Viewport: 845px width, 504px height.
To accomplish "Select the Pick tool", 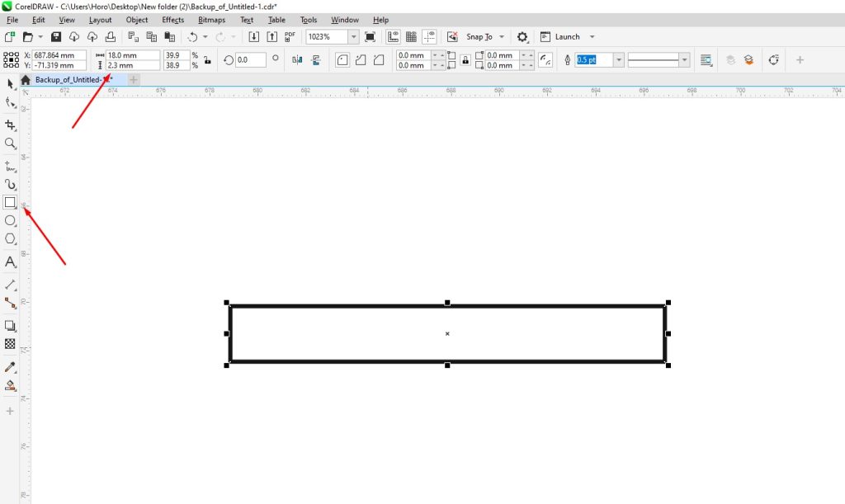I will point(11,84).
